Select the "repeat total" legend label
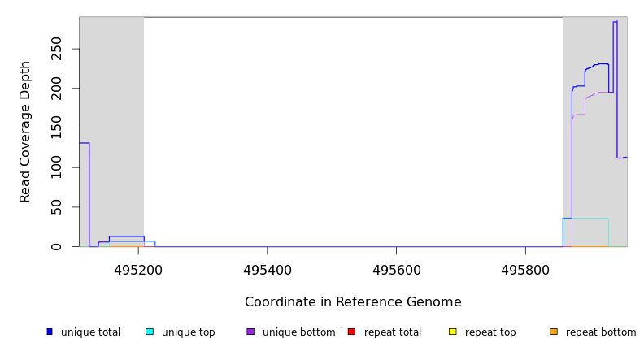This screenshot has width=644, height=351. tap(393, 332)
